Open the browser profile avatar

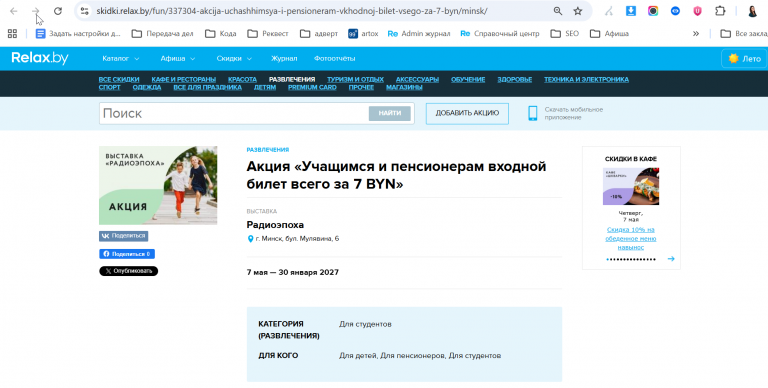tap(753, 11)
